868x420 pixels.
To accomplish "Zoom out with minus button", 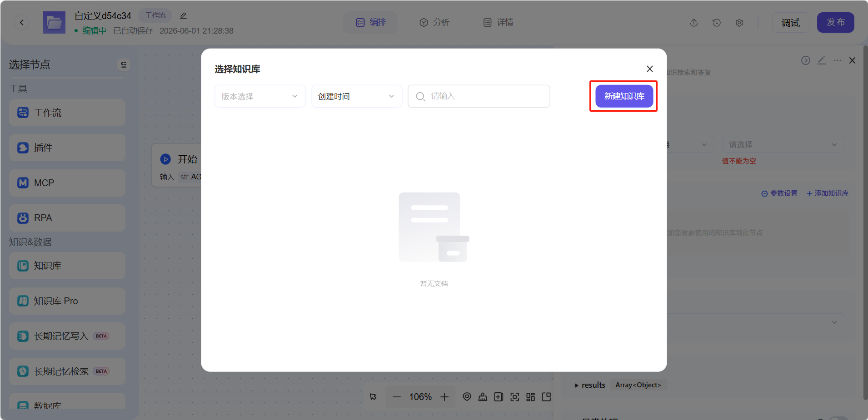I will 397,397.
